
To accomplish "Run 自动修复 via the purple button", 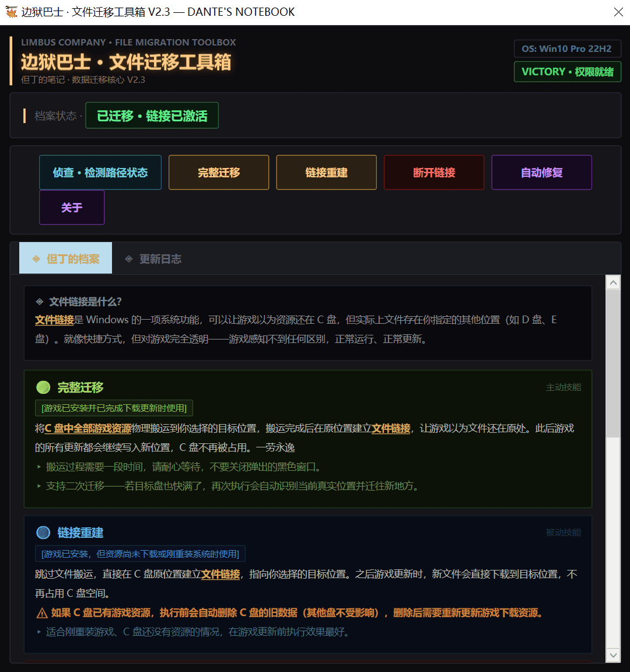I will (541, 173).
